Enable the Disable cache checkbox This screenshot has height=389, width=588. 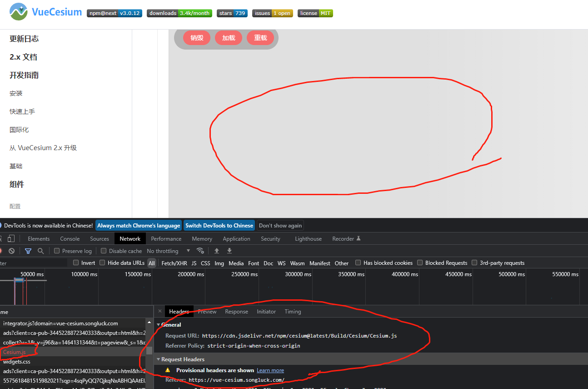point(104,251)
